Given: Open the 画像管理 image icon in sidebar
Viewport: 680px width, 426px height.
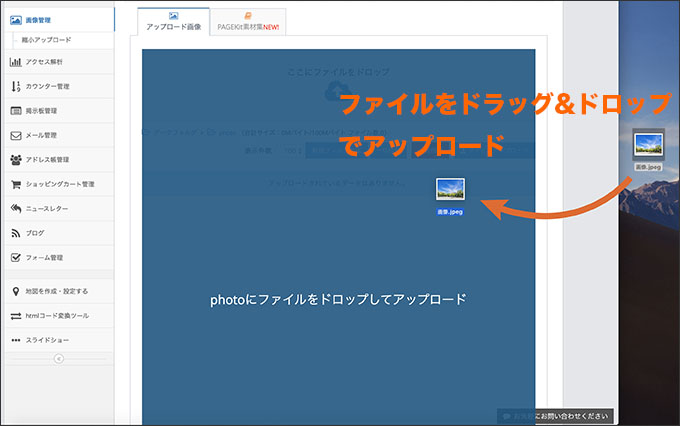Looking at the screenshot, I should [x=16, y=20].
